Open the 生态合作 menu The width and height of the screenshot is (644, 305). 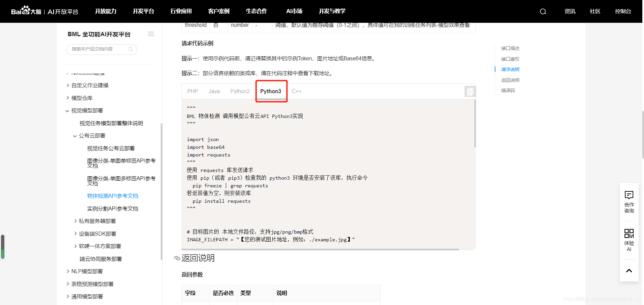(256, 11)
